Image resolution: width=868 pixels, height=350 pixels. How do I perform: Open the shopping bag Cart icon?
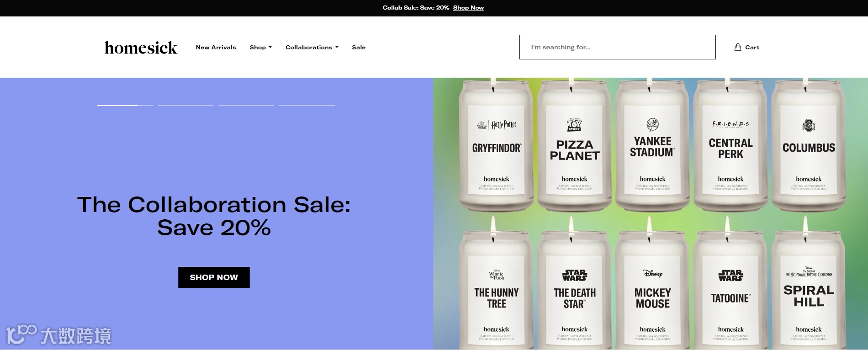pyautogui.click(x=737, y=47)
